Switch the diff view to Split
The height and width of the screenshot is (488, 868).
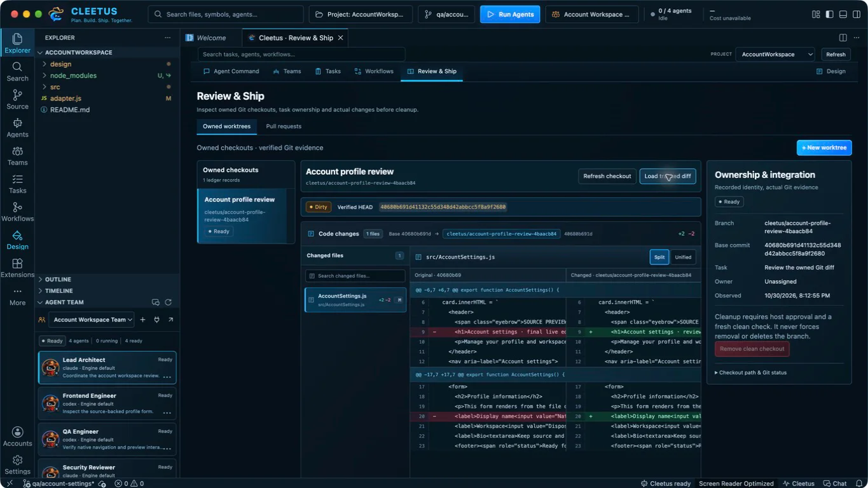659,257
